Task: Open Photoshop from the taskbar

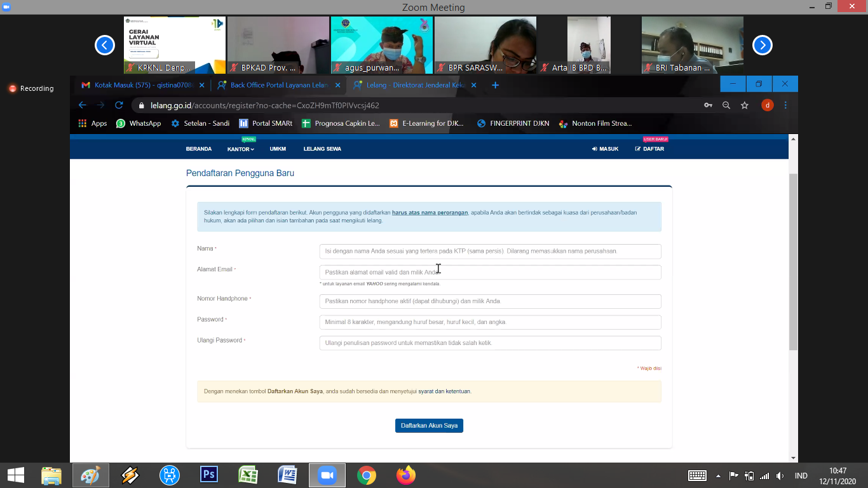Action: (x=209, y=475)
